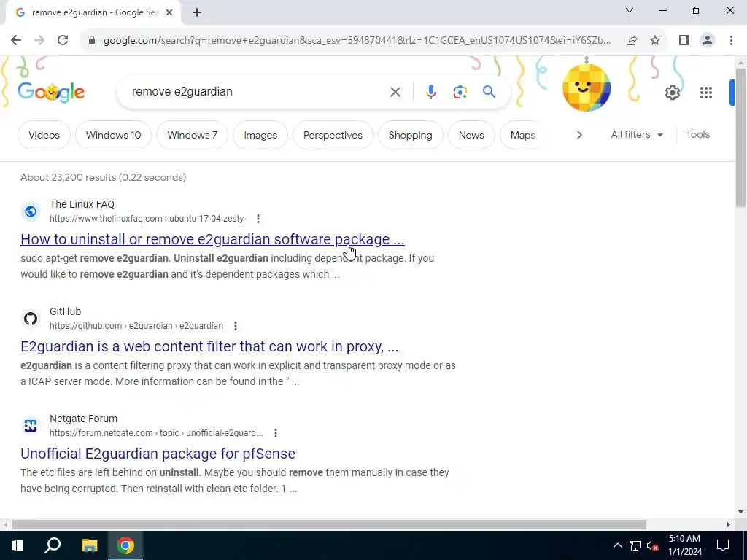Switch to News results

471,135
